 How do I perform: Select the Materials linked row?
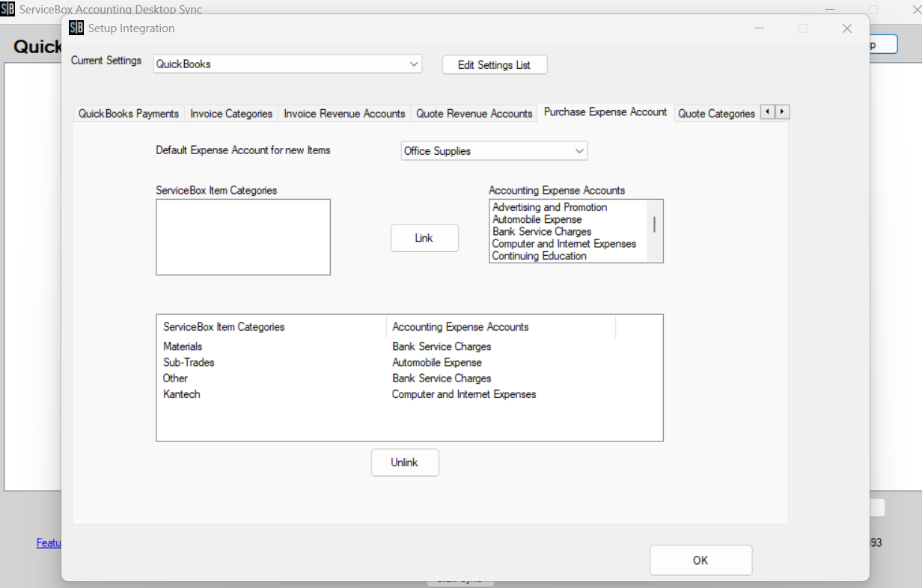point(409,346)
